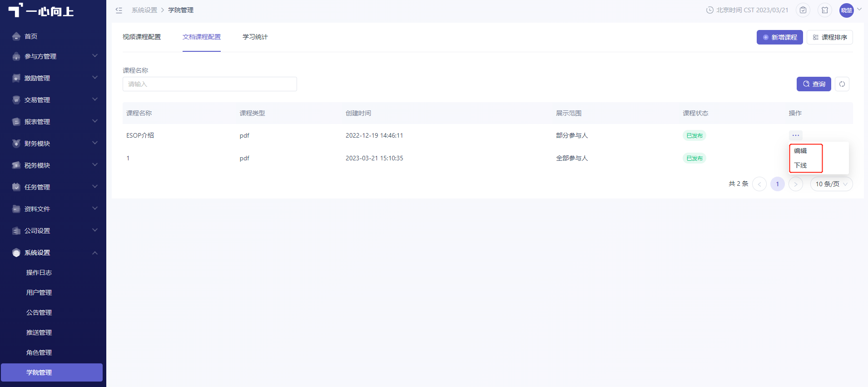Open the user dropdown arrow beside avatar

(859, 9)
